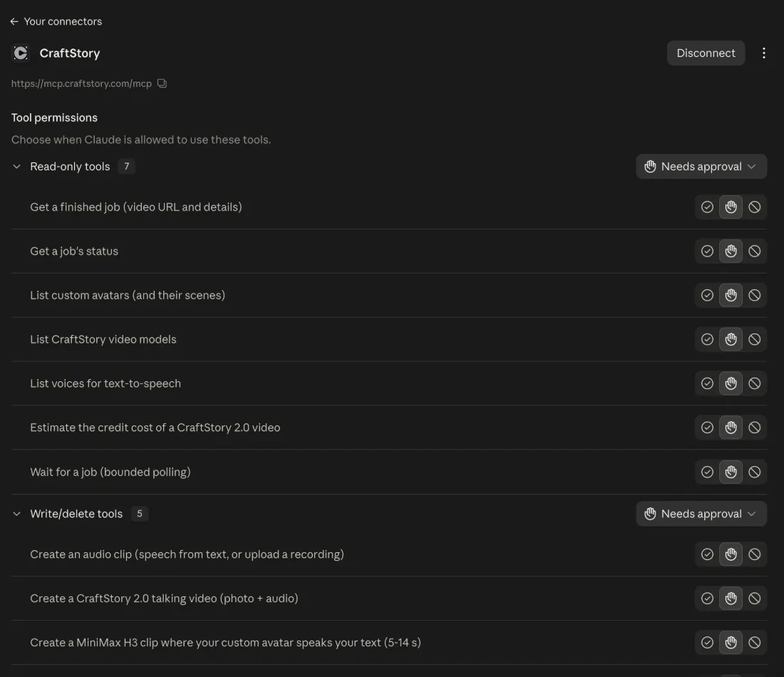
Task: Block Get a job's status tool
Action: point(755,251)
